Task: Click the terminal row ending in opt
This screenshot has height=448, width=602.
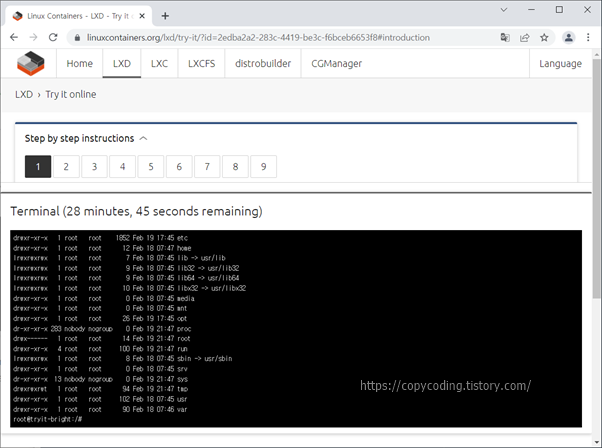Action: coord(100,318)
